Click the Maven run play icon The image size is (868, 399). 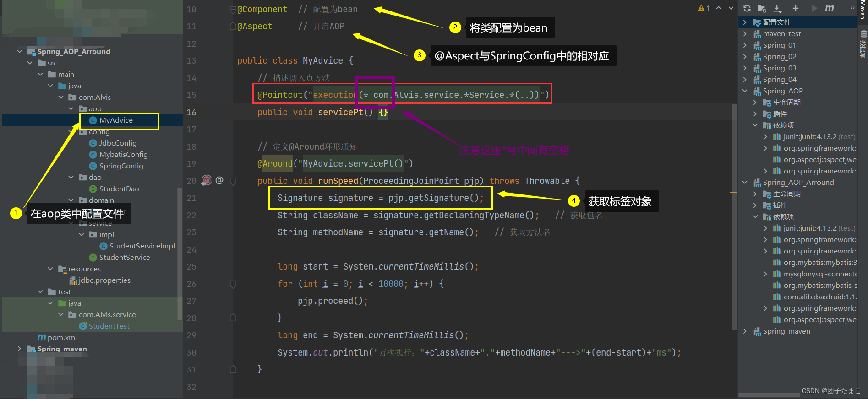(814, 8)
